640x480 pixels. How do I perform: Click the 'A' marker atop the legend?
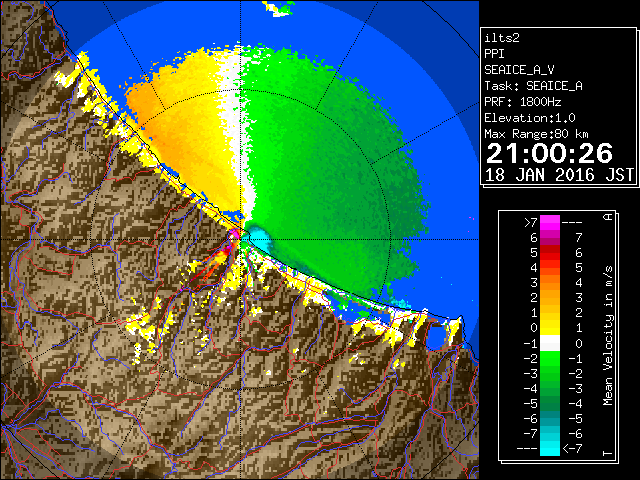[608, 217]
